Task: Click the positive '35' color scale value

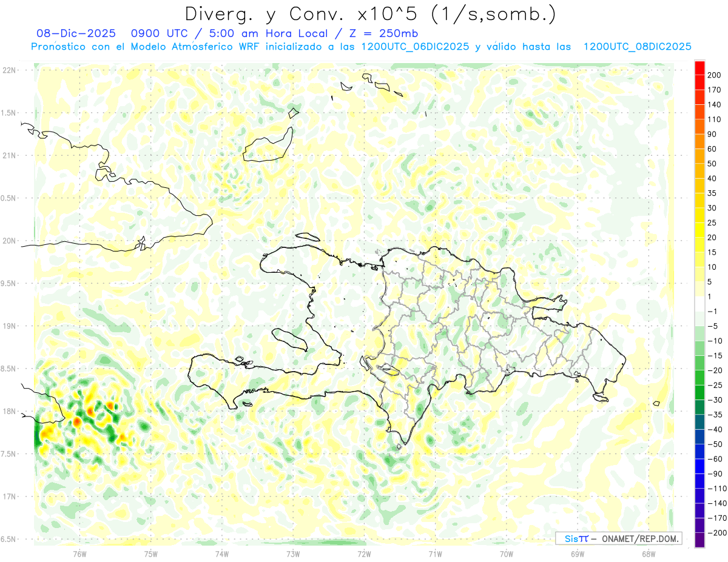Action: click(x=713, y=193)
